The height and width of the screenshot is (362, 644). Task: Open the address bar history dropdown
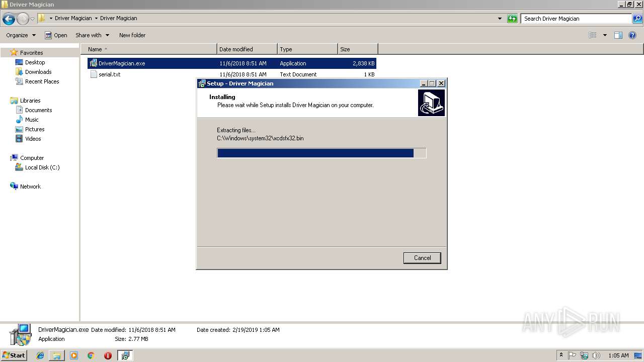pos(500,19)
